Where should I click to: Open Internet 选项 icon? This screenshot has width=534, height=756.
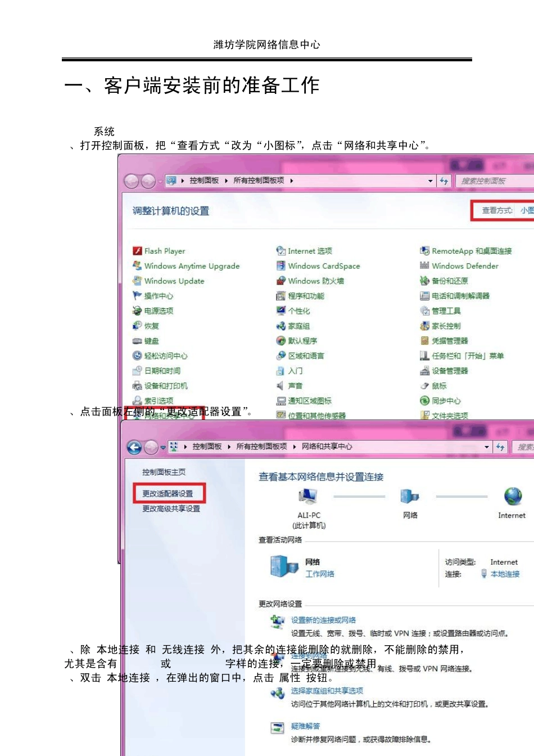click(x=281, y=251)
